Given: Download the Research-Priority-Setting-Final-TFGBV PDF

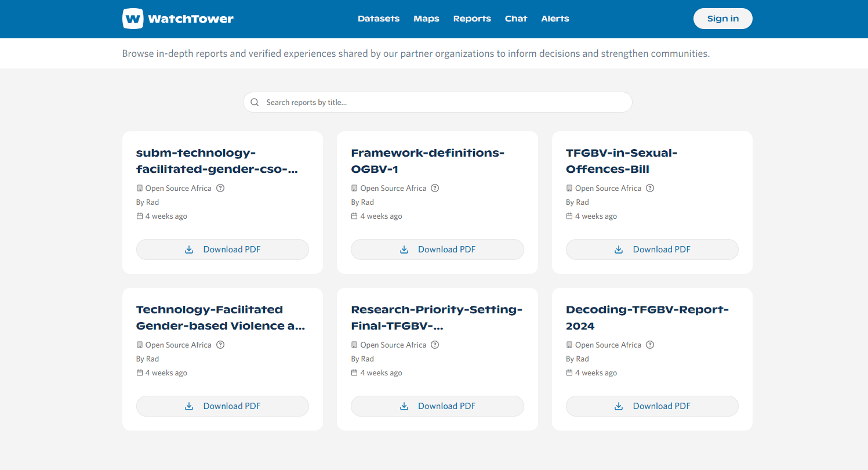Looking at the screenshot, I should (437, 406).
